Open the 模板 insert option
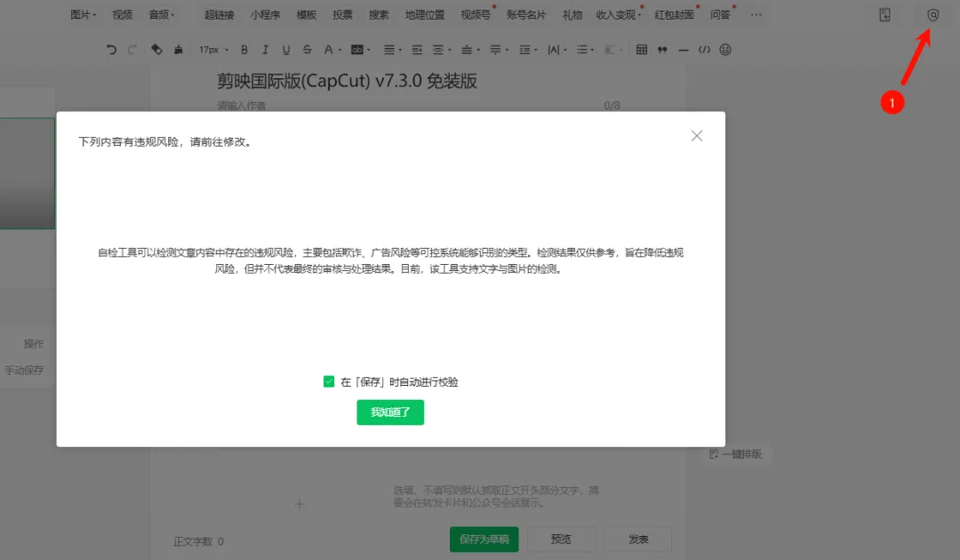The height and width of the screenshot is (560, 960). tap(306, 15)
